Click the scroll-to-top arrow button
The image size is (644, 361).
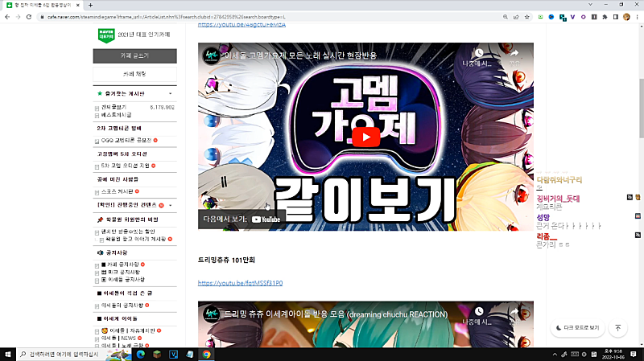pyautogui.click(x=617, y=328)
